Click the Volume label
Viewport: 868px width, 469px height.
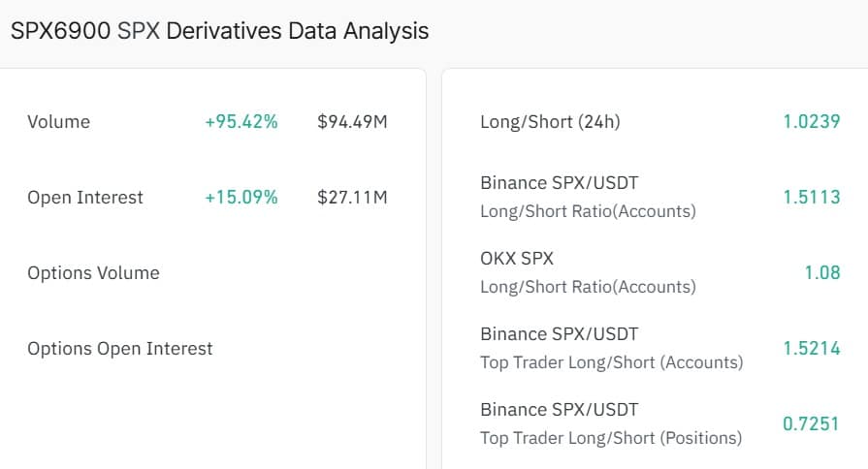58,122
